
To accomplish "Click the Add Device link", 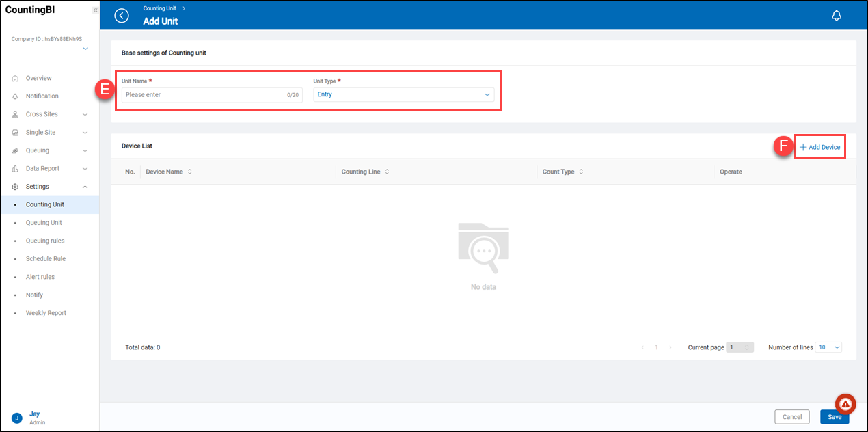I will pos(820,147).
